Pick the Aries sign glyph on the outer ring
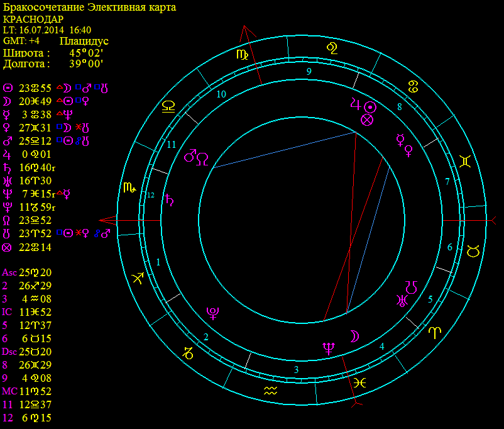Image resolution: width=504 pixels, height=429 pixels. (435, 332)
